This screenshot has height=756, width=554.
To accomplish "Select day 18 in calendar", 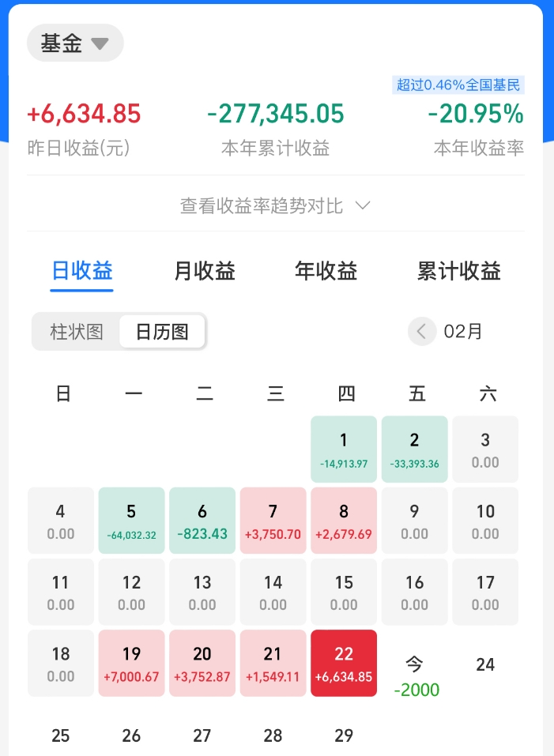I will [x=61, y=664].
